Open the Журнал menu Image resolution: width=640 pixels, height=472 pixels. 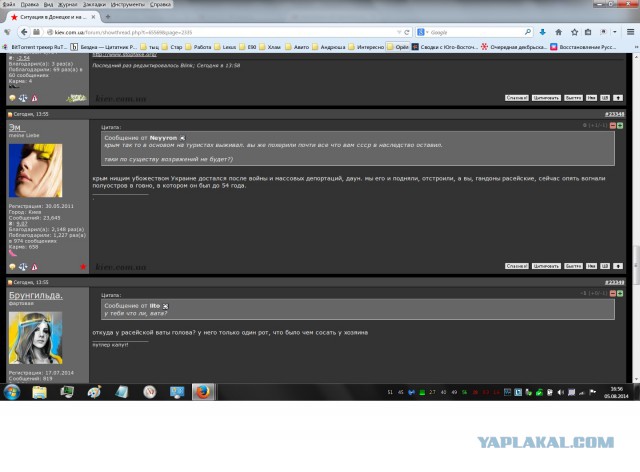coord(67,4)
